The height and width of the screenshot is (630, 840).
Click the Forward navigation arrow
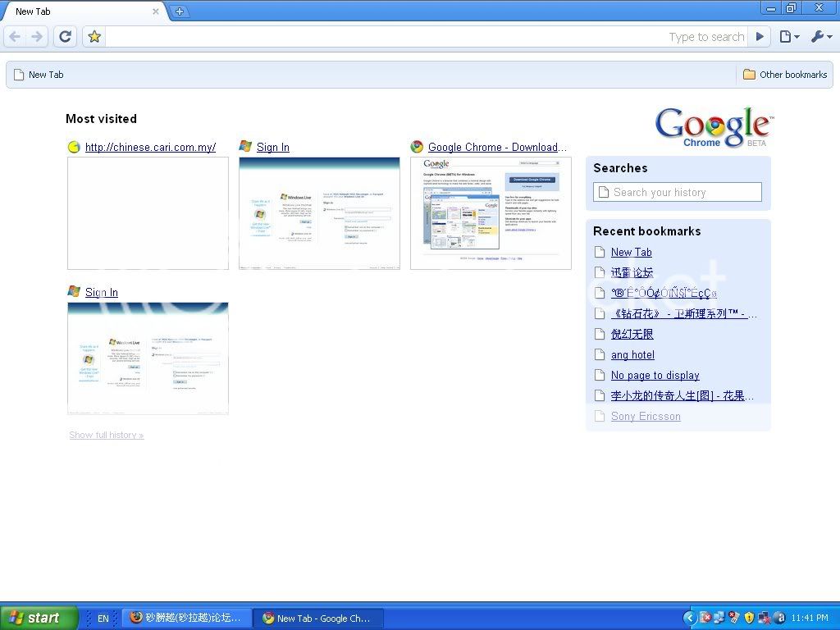pos(37,36)
